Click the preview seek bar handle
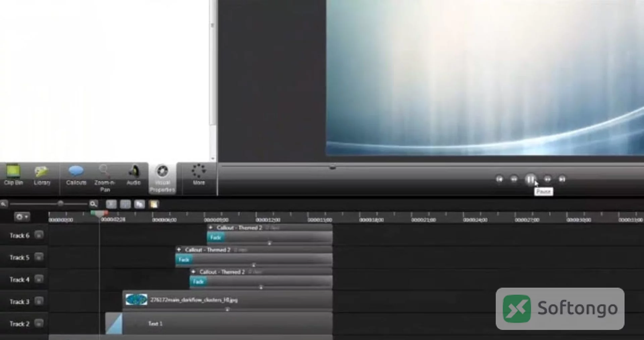Screen dimensions: 644x340 pyautogui.click(x=332, y=167)
